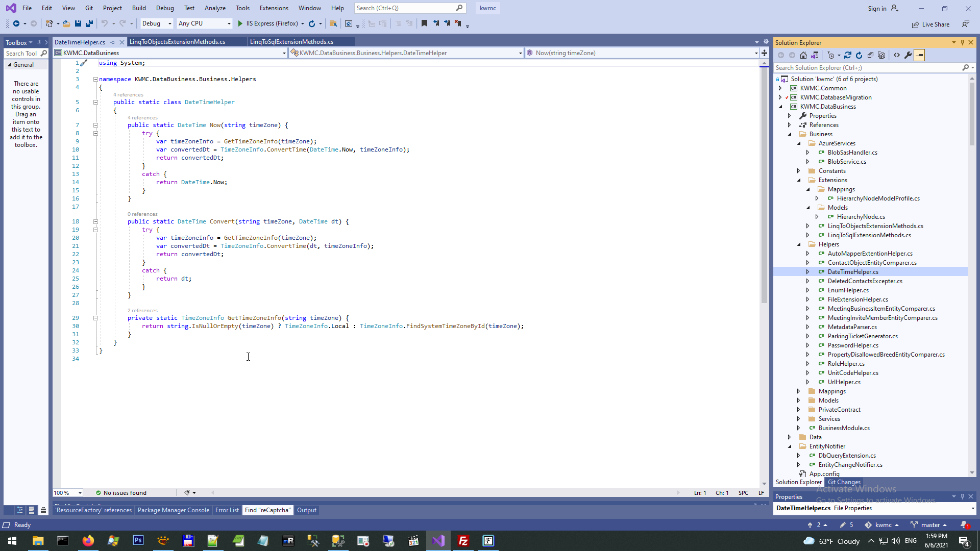Click the Toggle Bookmark icon in toolbar

pyautogui.click(x=424, y=23)
